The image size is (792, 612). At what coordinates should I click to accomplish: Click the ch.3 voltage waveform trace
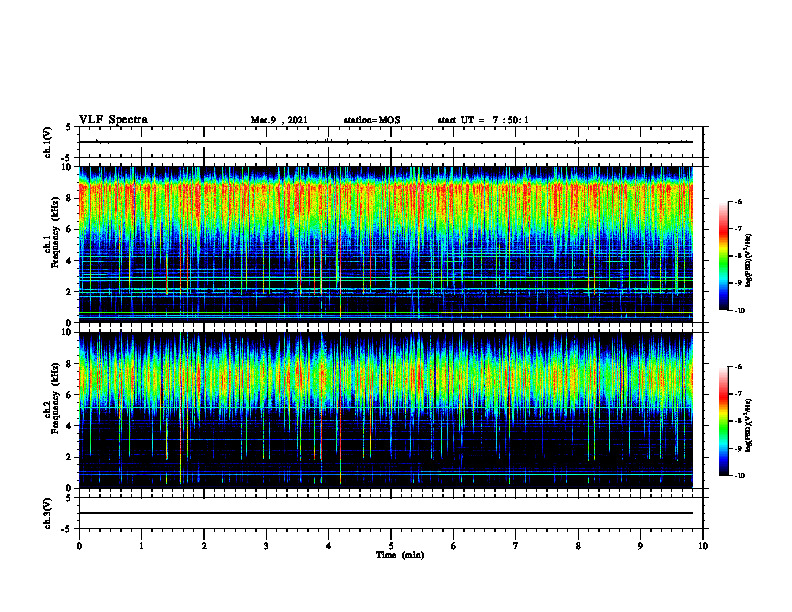385,513
